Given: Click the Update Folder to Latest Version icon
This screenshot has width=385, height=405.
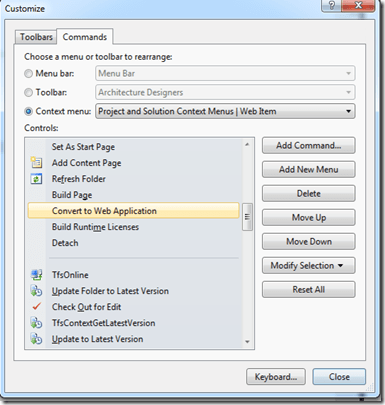Looking at the screenshot, I should (x=36, y=291).
